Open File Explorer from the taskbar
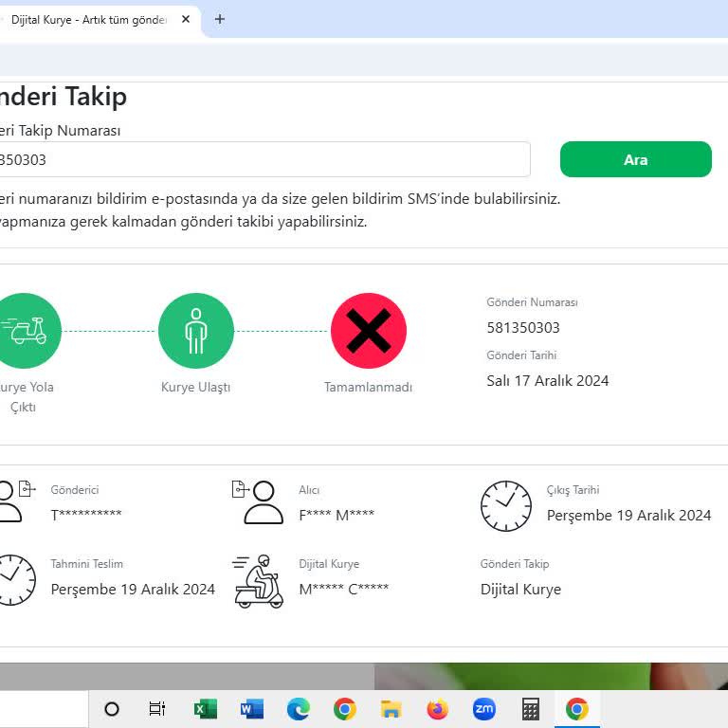 [391, 709]
